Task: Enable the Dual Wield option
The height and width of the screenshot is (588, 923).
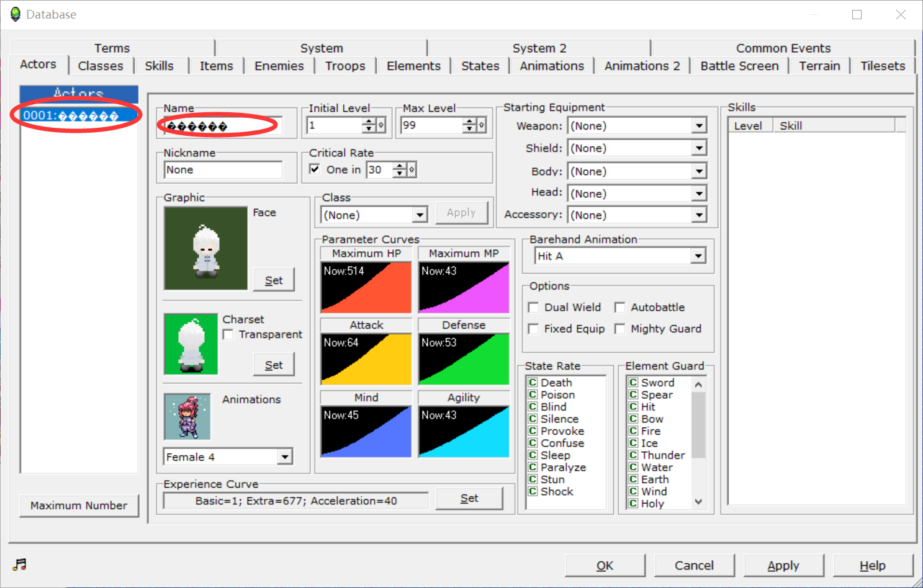Action: (533, 308)
